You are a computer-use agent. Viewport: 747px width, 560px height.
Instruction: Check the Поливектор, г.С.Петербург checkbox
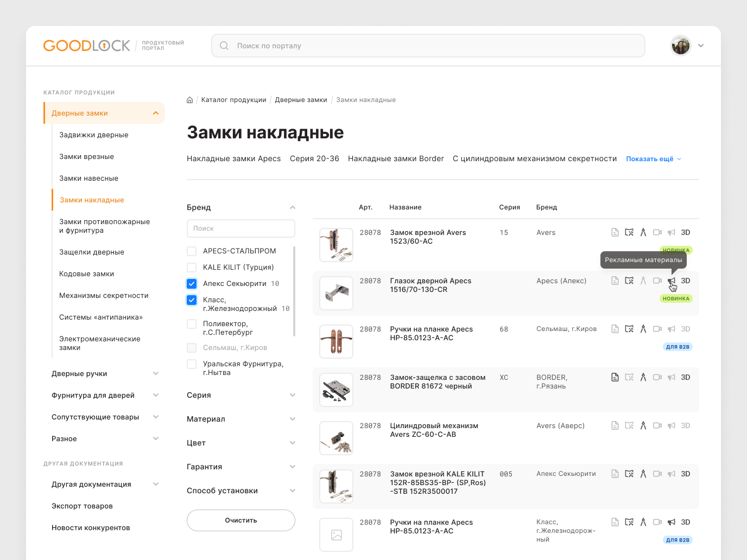(x=192, y=324)
